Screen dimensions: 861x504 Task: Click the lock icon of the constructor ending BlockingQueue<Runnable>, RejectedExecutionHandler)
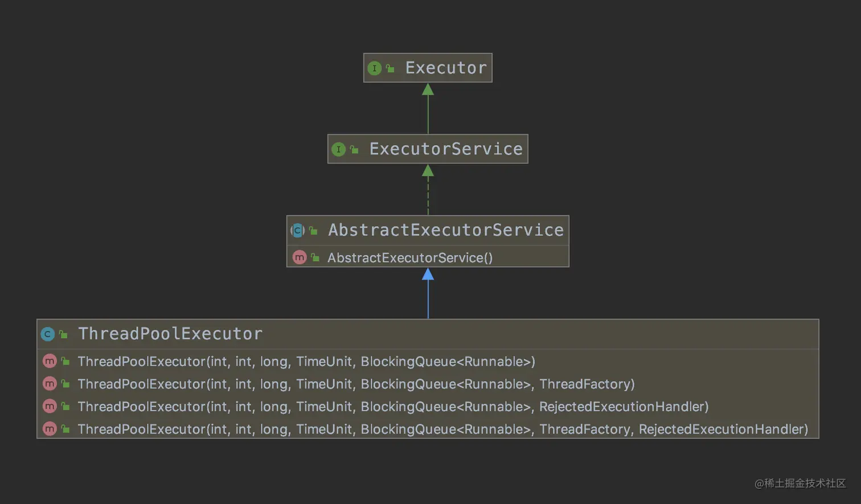point(65,406)
